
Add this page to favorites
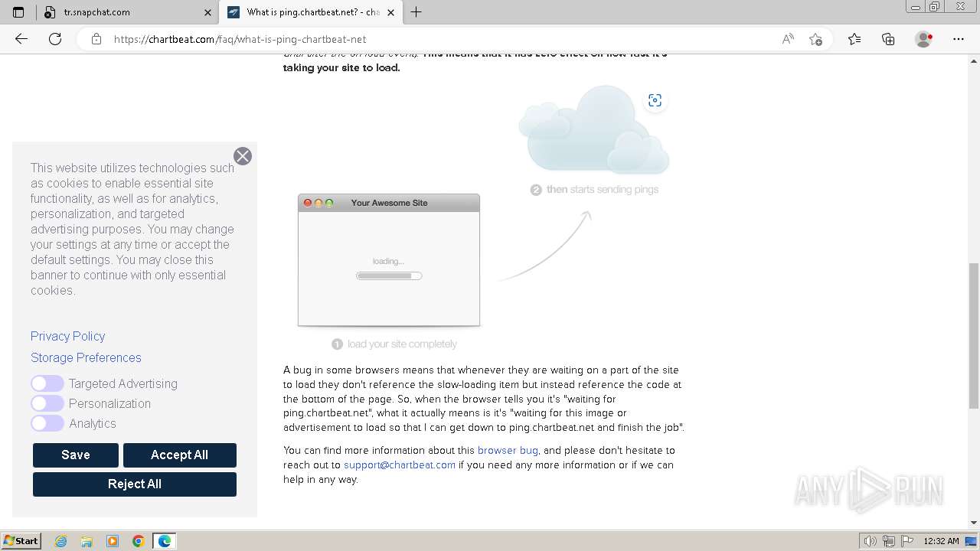point(815,39)
